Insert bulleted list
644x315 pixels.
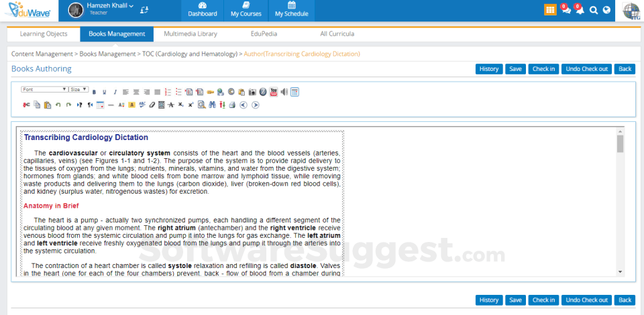[178, 92]
